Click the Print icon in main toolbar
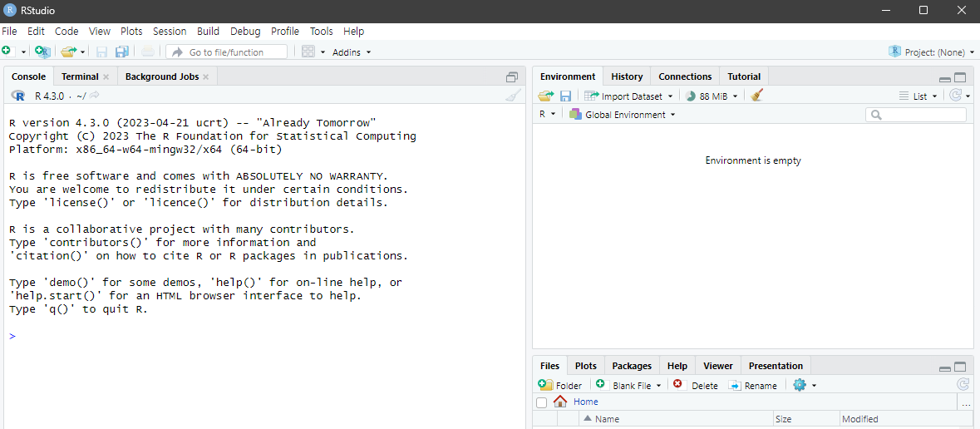 [147, 52]
